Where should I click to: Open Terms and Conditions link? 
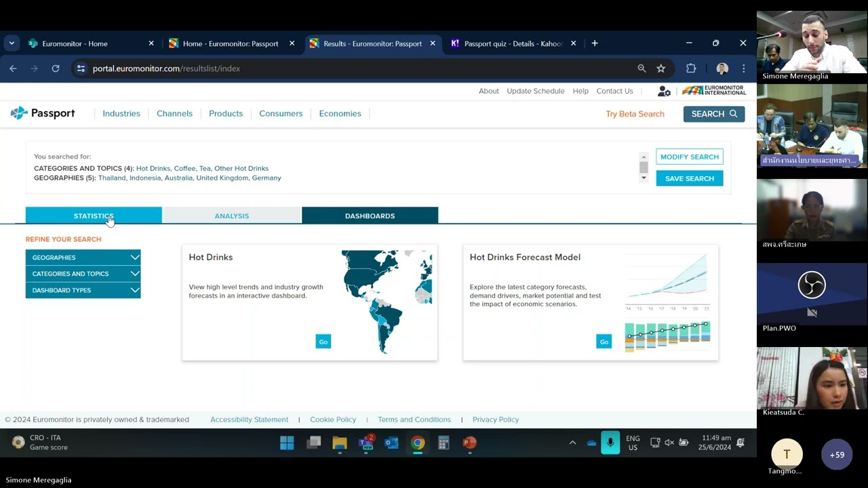414,420
